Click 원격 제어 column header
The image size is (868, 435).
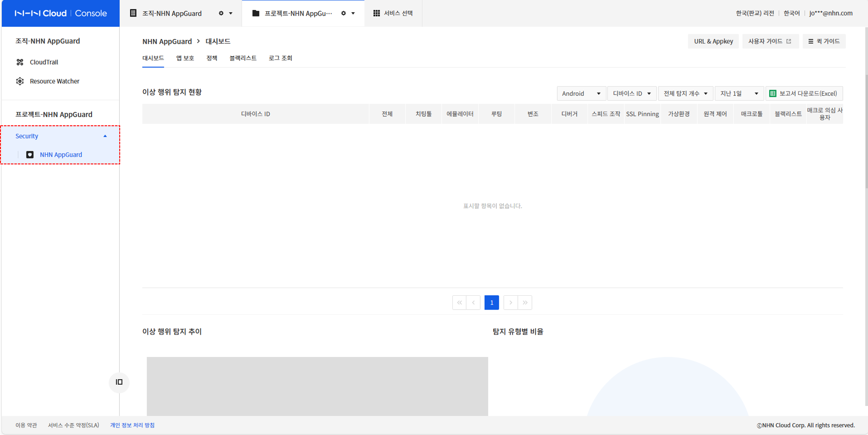click(x=715, y=114)
